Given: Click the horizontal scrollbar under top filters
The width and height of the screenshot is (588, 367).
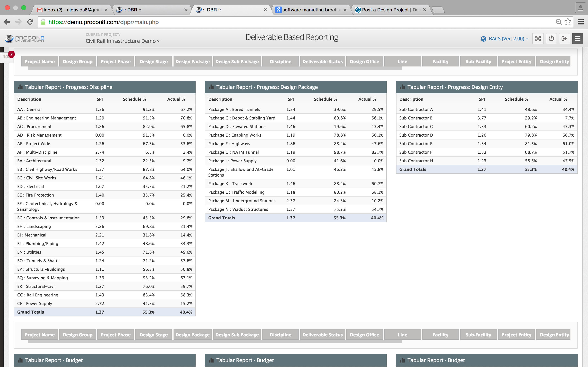Looking at the screenshot, I should coord(215,69).
